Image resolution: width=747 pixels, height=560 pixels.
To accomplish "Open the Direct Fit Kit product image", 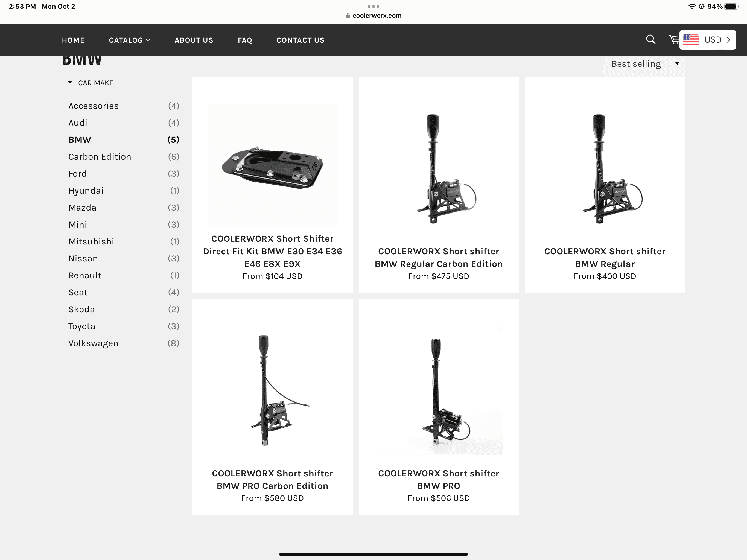I will point(273,165).
